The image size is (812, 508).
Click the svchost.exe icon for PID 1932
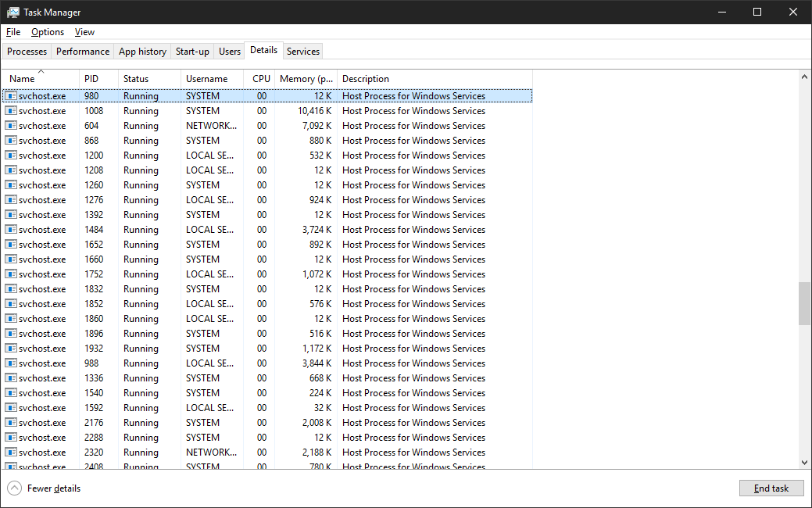click(x=11, y=348)
